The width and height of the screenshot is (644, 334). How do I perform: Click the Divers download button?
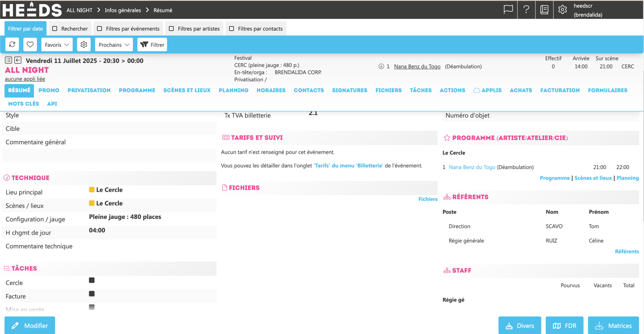[x=520, y=326]
